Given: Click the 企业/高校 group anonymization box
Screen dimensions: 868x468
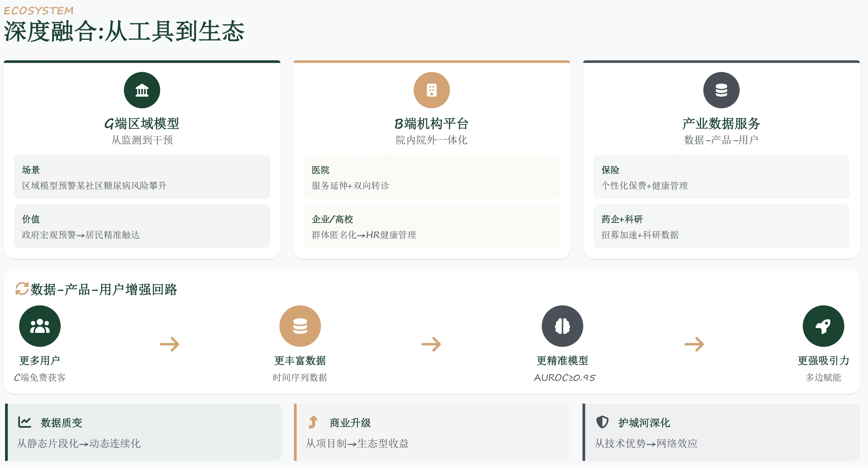Looking at the screenshot, I should (431, 226).
